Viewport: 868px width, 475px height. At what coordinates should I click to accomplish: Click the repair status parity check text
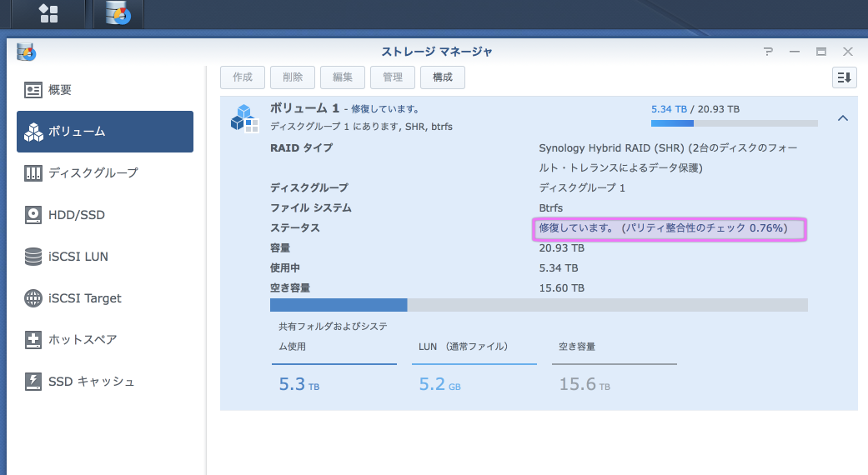tap(669, 228)
